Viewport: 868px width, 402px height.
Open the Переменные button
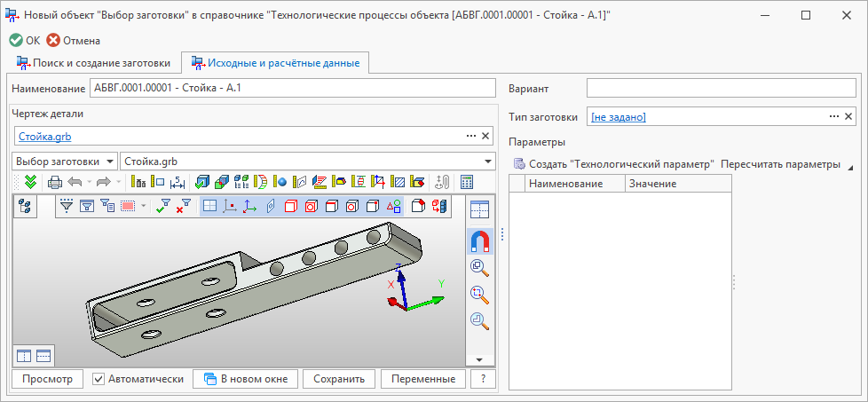[423, 379]
